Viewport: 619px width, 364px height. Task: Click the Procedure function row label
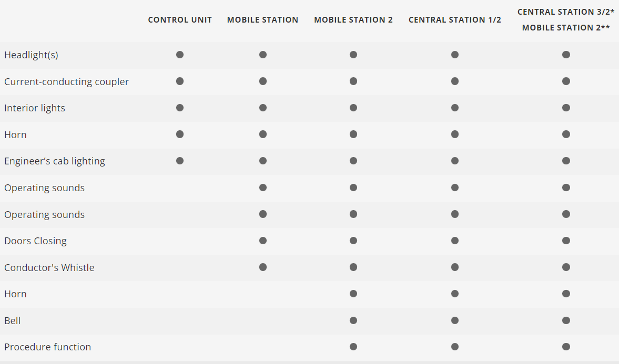[47, 347]
